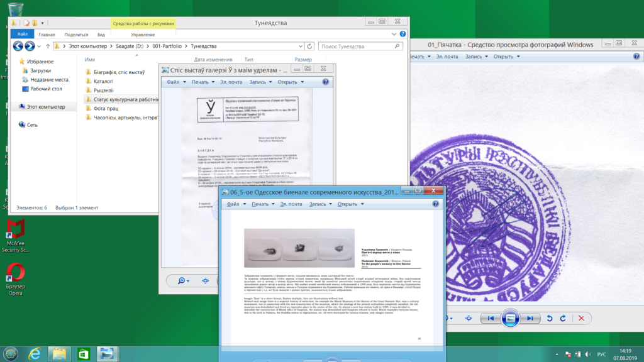Image resolution: width=644 pixels, height=362 pixels.
Task: Open Печать menu in Спіс выстаў viewer
Action: (203, 82)
